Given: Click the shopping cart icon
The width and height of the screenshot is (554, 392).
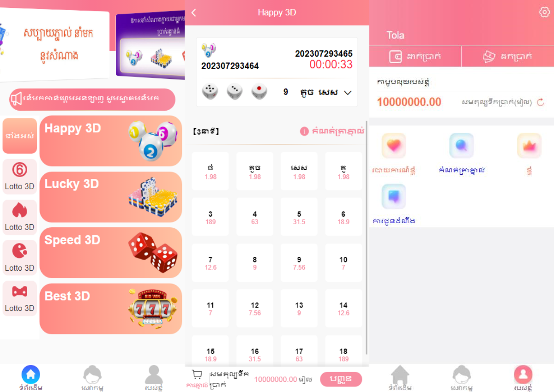Looking at the screenshot, I should (x=197, y=374).
